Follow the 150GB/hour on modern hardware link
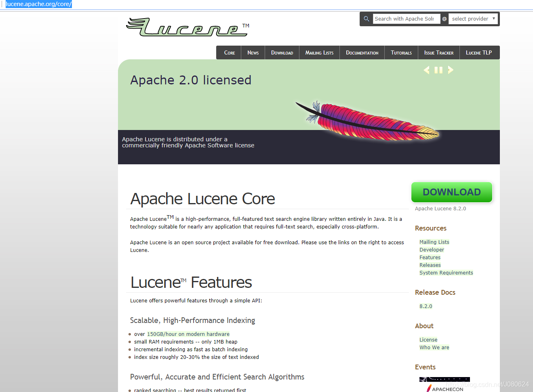Image resolution: width=533 pixels, height=392 pixels. pyautogui.click(x=188, y=334)
